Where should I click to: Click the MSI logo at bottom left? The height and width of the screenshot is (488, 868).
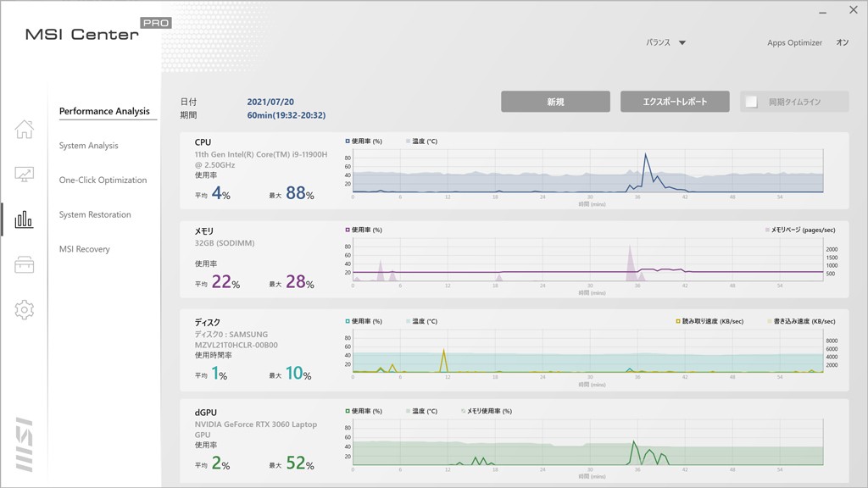(x=24, y=444)
